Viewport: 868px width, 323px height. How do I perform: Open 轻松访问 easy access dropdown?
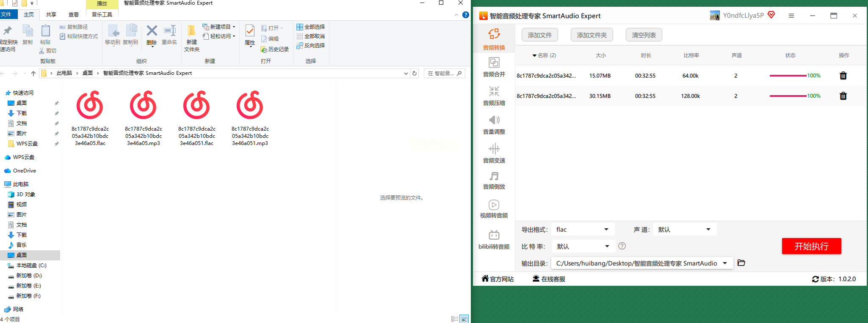(x=218, y=36)
